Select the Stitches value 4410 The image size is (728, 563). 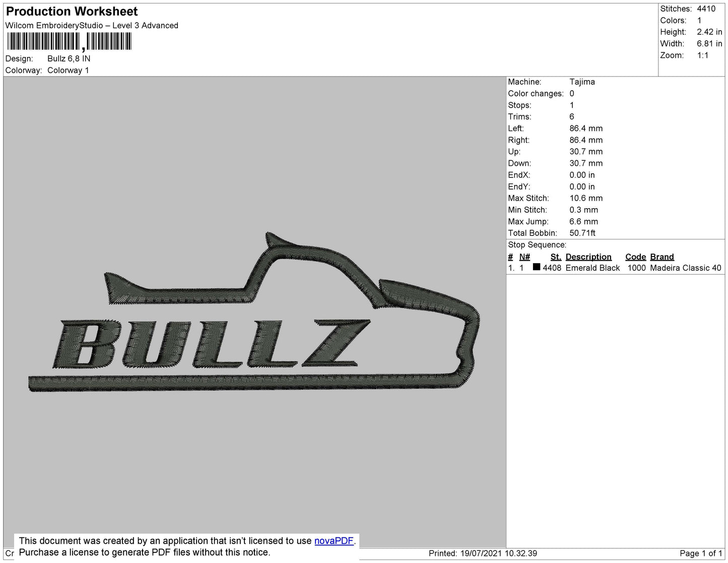(706, 9)
